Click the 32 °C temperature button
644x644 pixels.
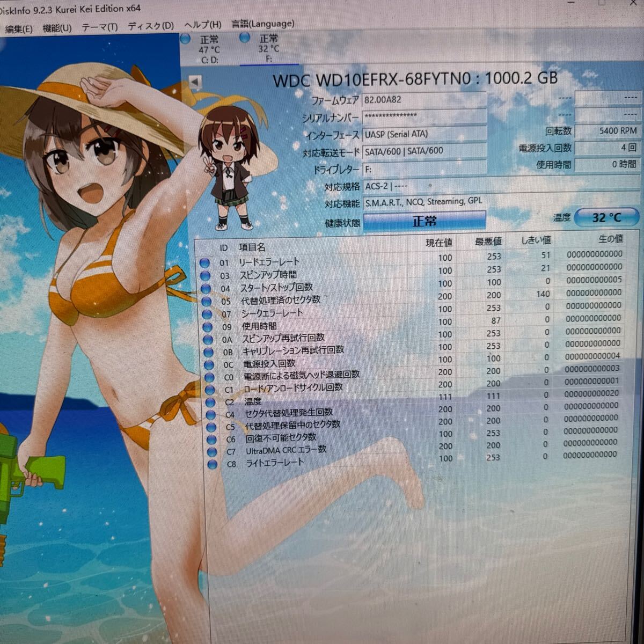[606, 217]
